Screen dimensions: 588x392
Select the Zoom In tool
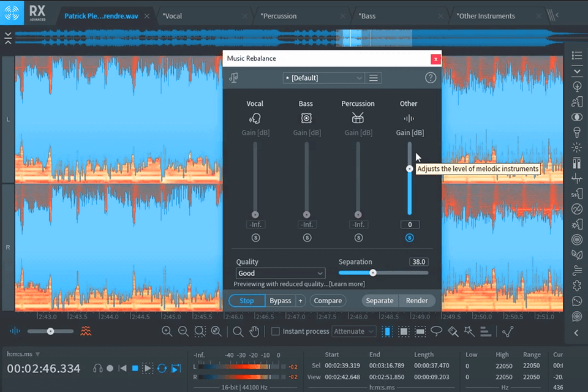click(x=167, y=331)
